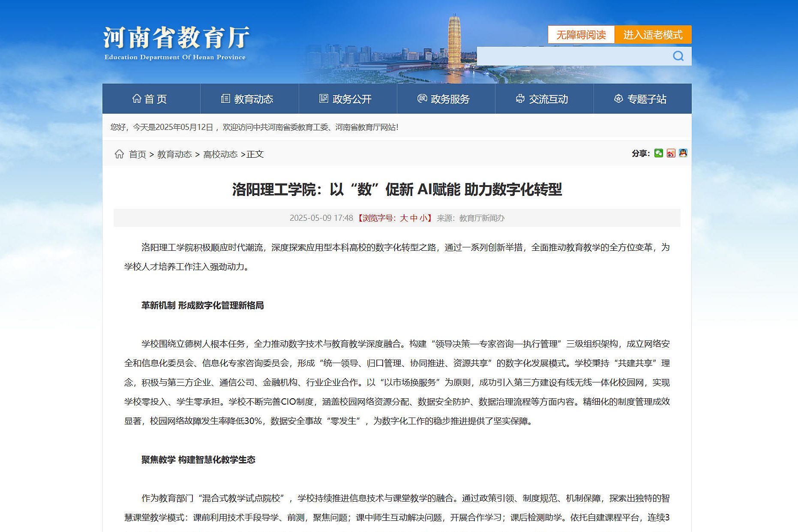Go to 高校动态 in breadcrumb

click(x=220, y=154)
